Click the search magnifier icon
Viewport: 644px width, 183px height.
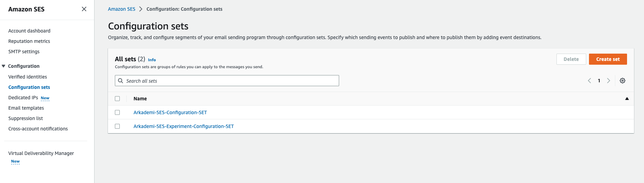121,81
